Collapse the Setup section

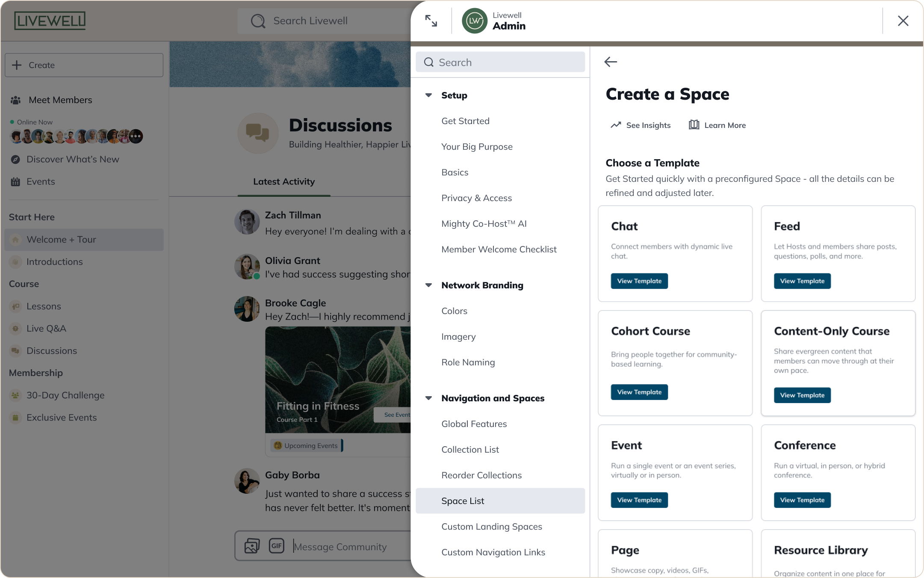point(428,95)
